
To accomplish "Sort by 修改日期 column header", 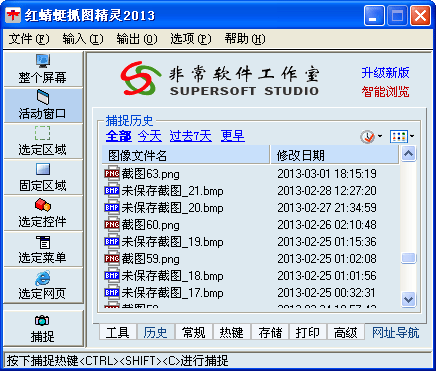I will tap(335, 155).
